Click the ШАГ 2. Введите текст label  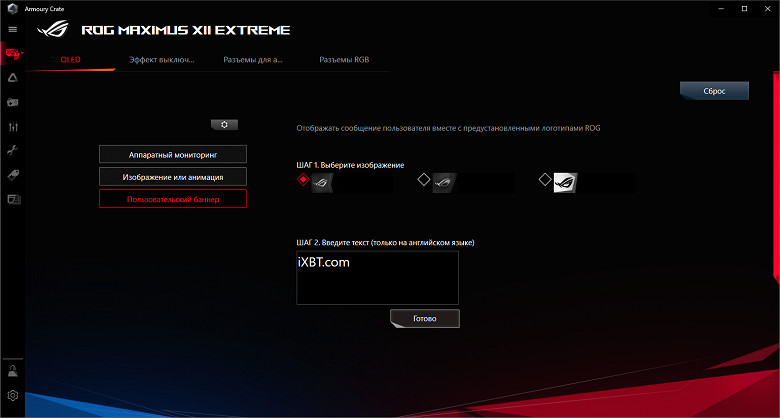386,243
